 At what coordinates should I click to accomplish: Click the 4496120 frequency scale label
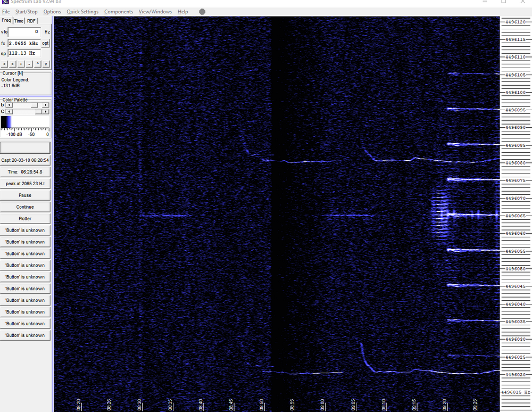pyautogui.click(x=515, y=22)
